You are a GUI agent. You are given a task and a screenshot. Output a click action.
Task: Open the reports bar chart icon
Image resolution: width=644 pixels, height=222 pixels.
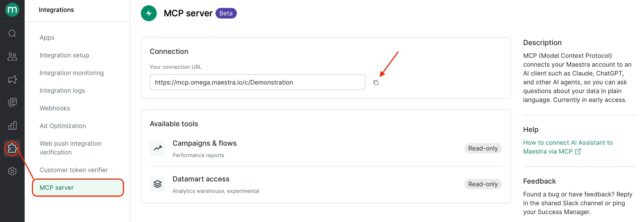pyautogui.click(x=12, y=125)
